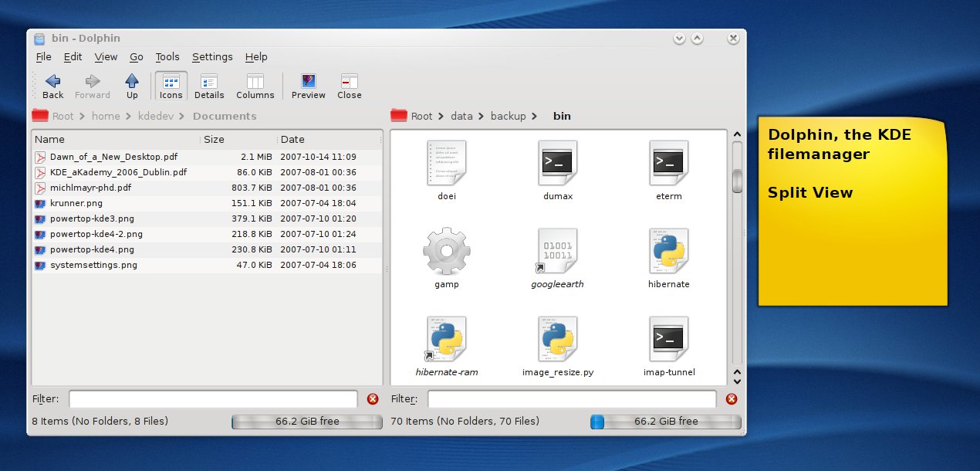This screenshot has width=980, height=471.
Task: Expand the arrow after home in left breadcrumb
Action: click(129, 117)
